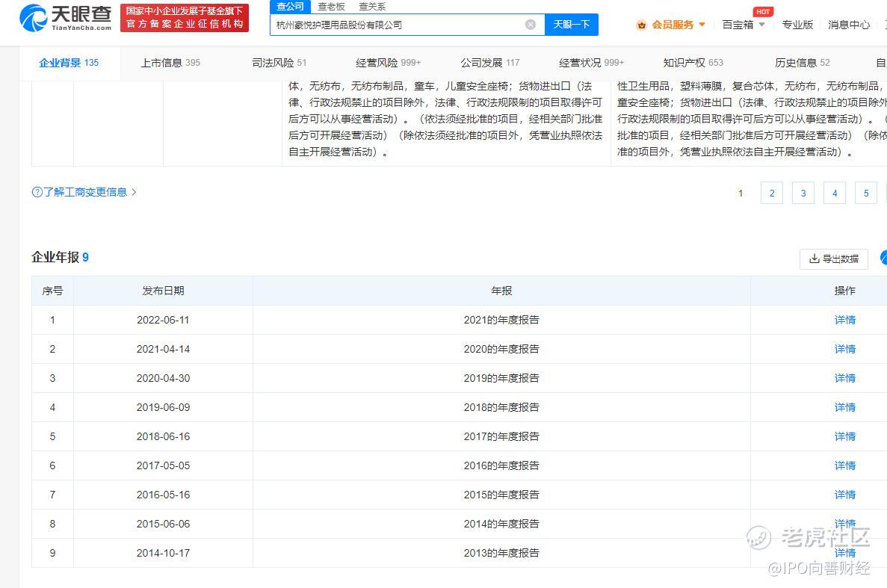Click the Tianyancha logo
Viewport: 887px width, 588px height.
65,18
